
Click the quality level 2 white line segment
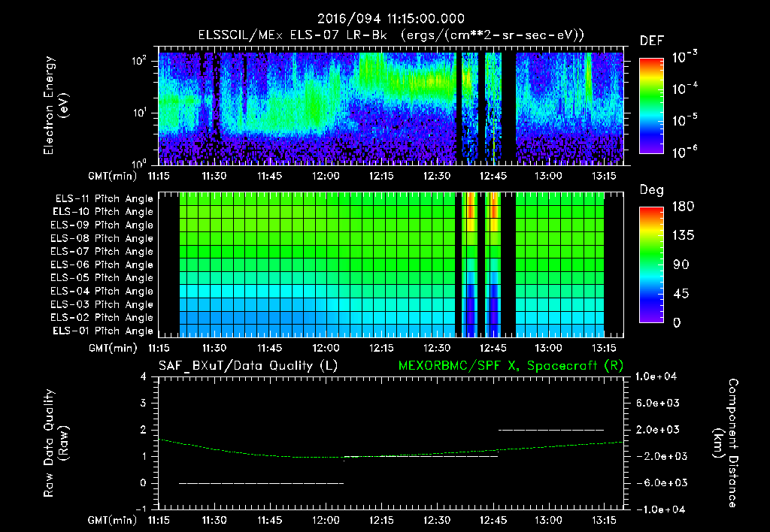click(551, 430)
